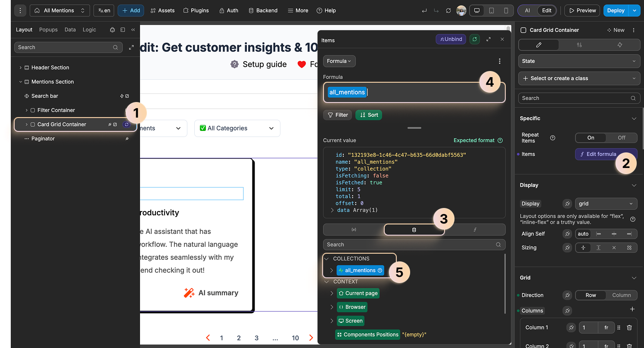Expand the Header Section tree node
The image size is (644, 348).
20,68
